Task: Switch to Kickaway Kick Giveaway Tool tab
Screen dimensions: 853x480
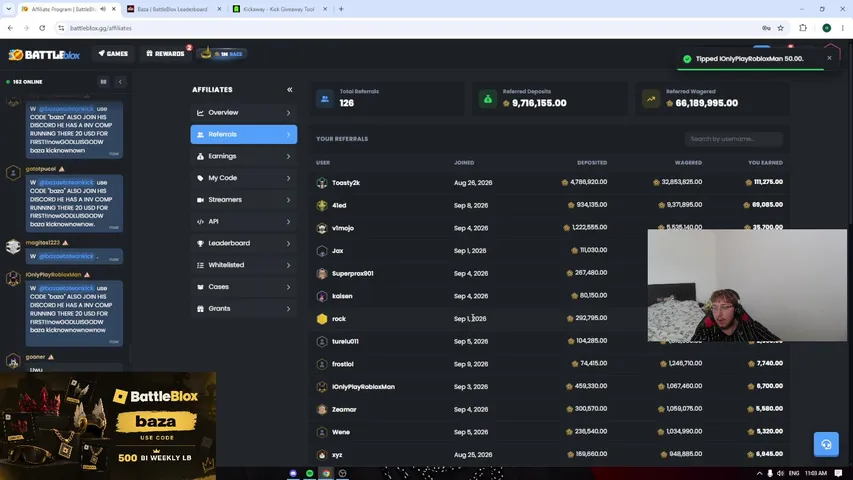Action: tap(279, 9)
